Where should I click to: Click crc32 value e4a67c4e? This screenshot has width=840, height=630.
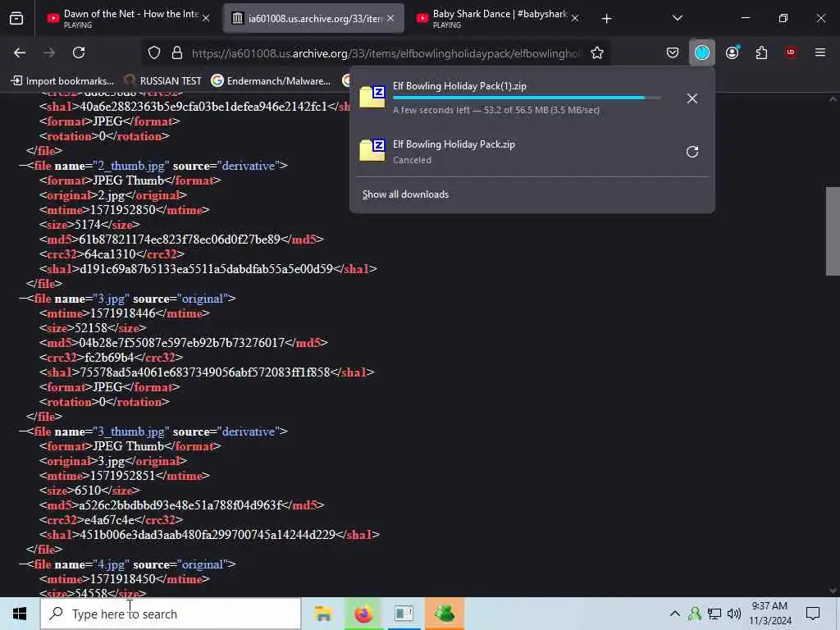tap(110, 519)
